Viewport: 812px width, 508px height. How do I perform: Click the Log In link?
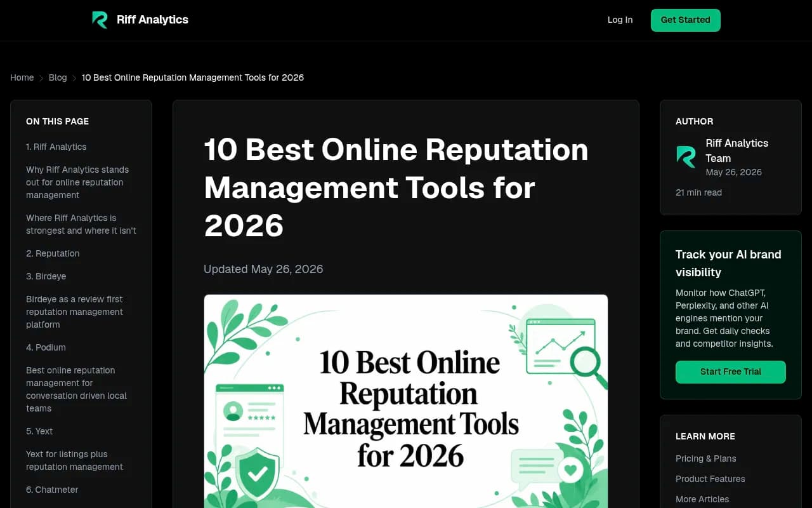(620, 20)
